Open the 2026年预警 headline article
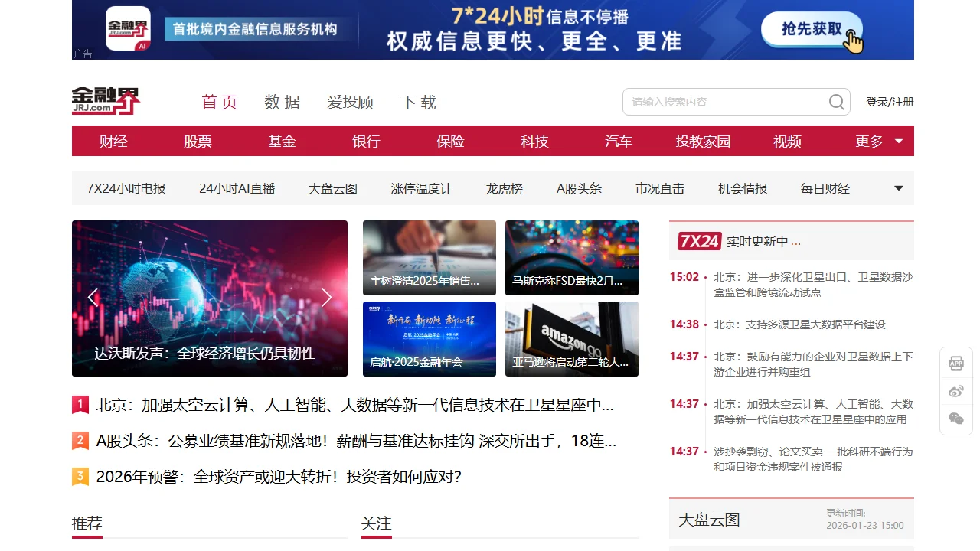980x551 pixels. [279, 477]
